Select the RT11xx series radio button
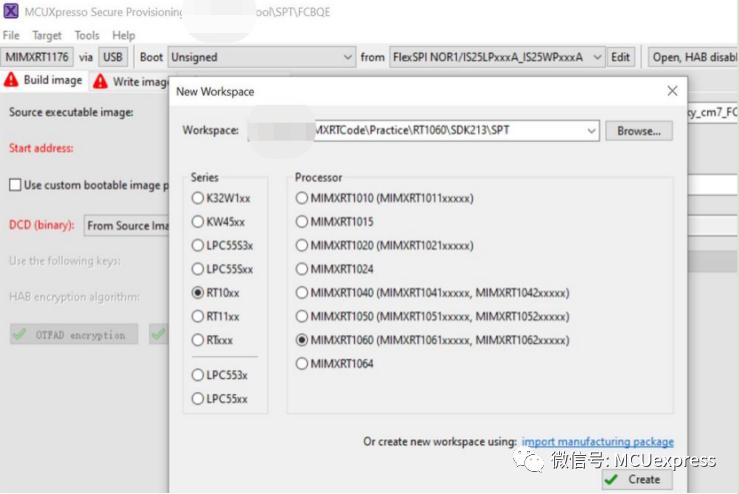Image resolution: width=739 pixels, height=494 pixels. (197, 316)
